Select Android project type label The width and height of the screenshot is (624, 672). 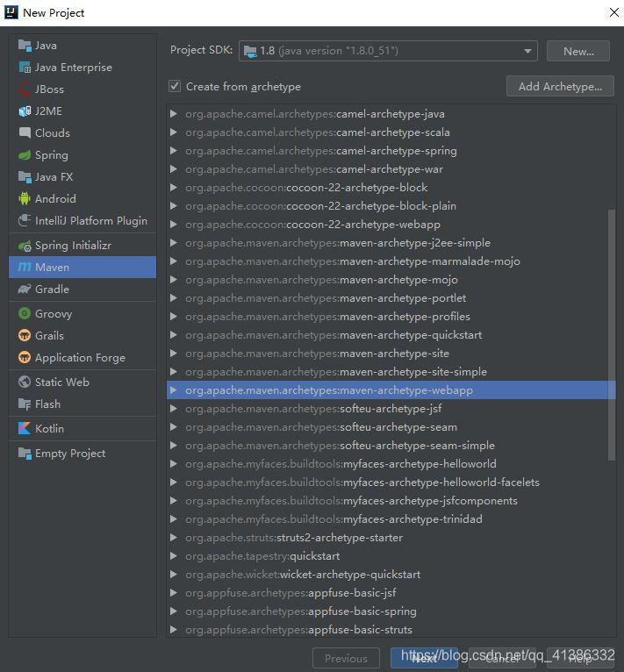(55, 199)
